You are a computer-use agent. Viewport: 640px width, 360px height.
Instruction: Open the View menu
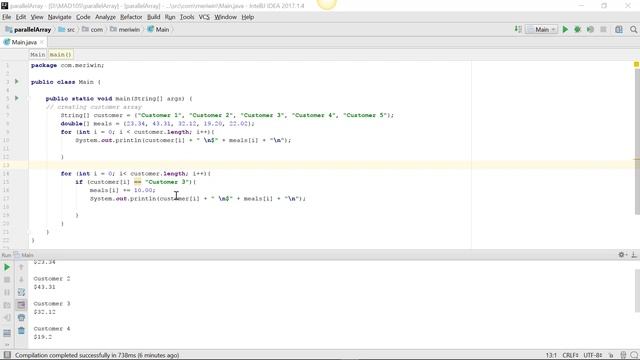pos(37,17)
